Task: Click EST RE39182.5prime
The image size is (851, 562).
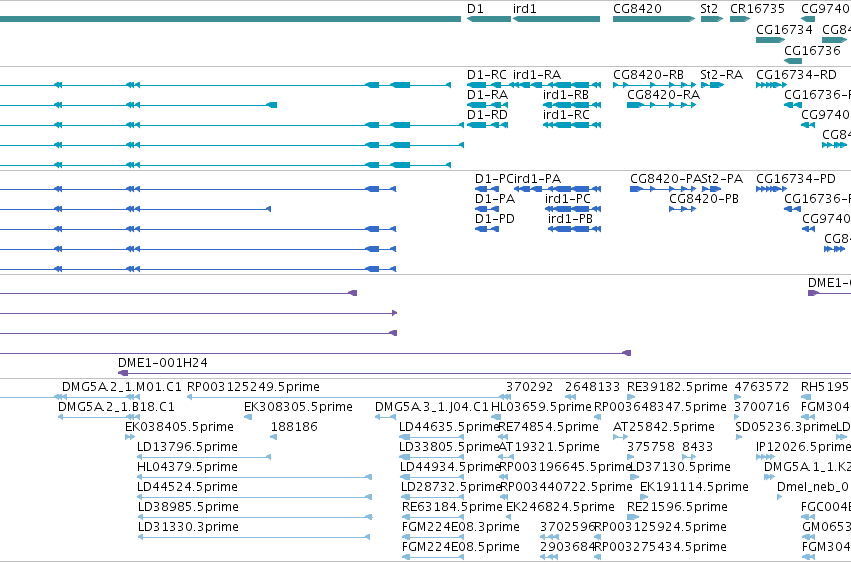Action: (677, 387)
